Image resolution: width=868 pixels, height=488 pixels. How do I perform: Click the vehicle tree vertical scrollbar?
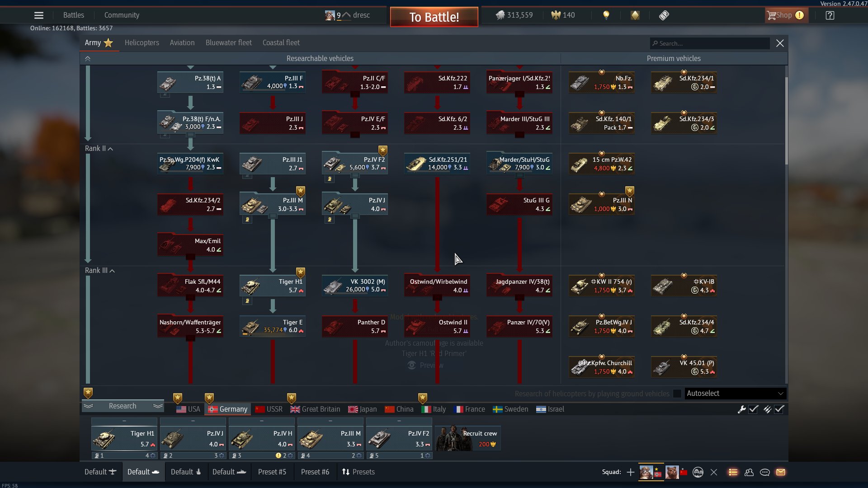pyautogui.click(x=786, y=121)
